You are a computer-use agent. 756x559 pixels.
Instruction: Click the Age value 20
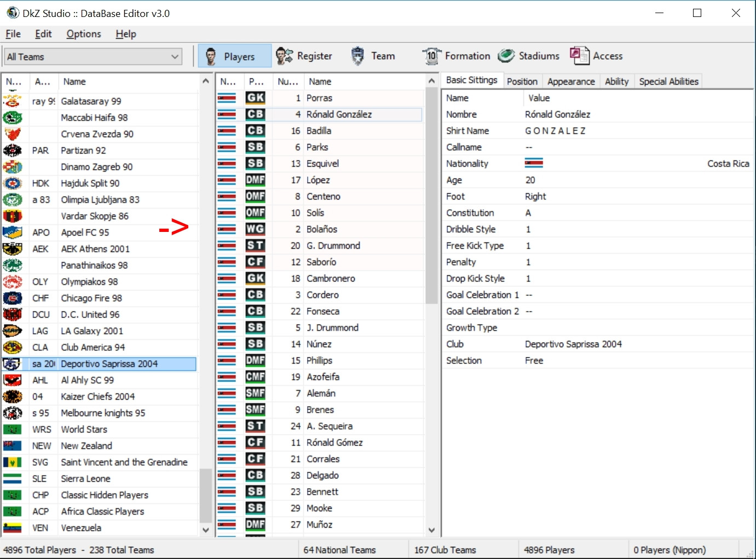point(530,180)
